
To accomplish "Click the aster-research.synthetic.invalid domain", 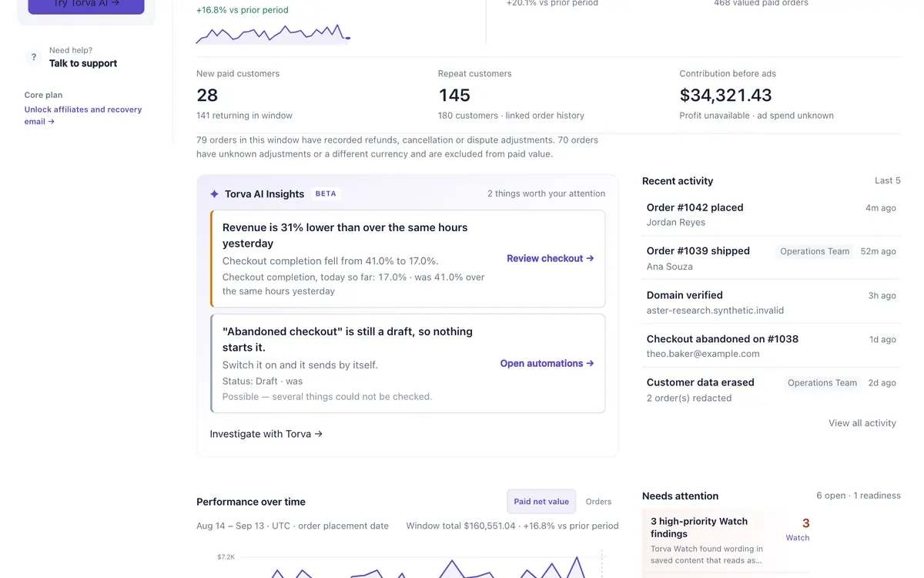I will (715, 310).
